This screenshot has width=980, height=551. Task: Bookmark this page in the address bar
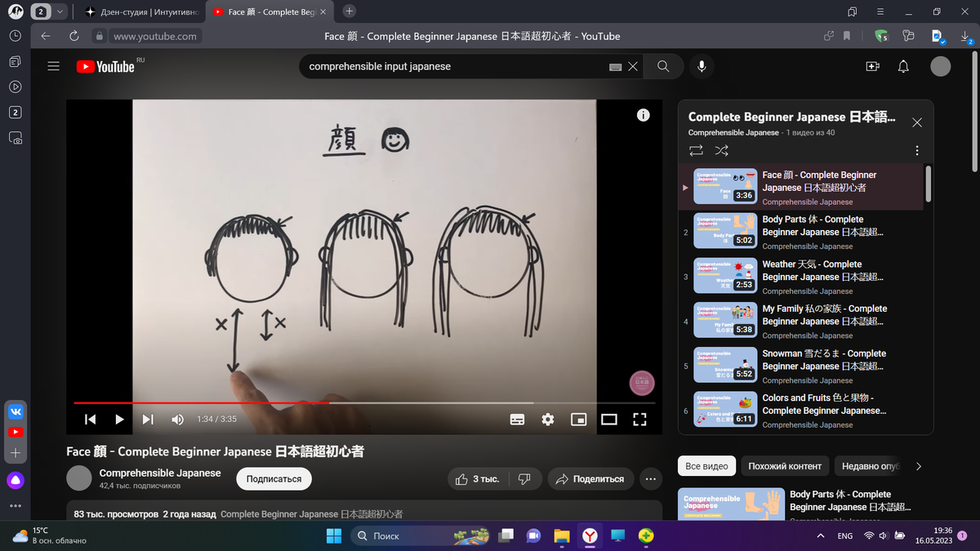pos(847,36)
